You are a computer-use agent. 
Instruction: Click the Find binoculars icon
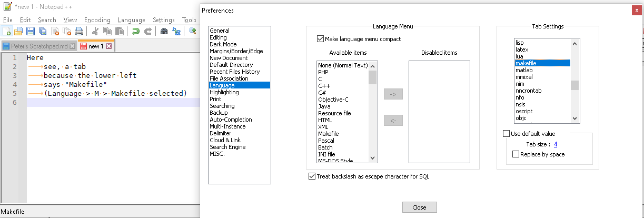pyautogui.click(x=164, y=31)
